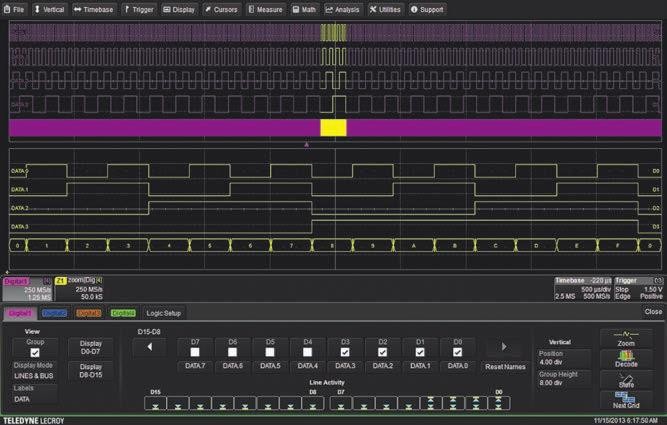Open the Analysis menu
667x425 pixels.
(x=342, y=9)
